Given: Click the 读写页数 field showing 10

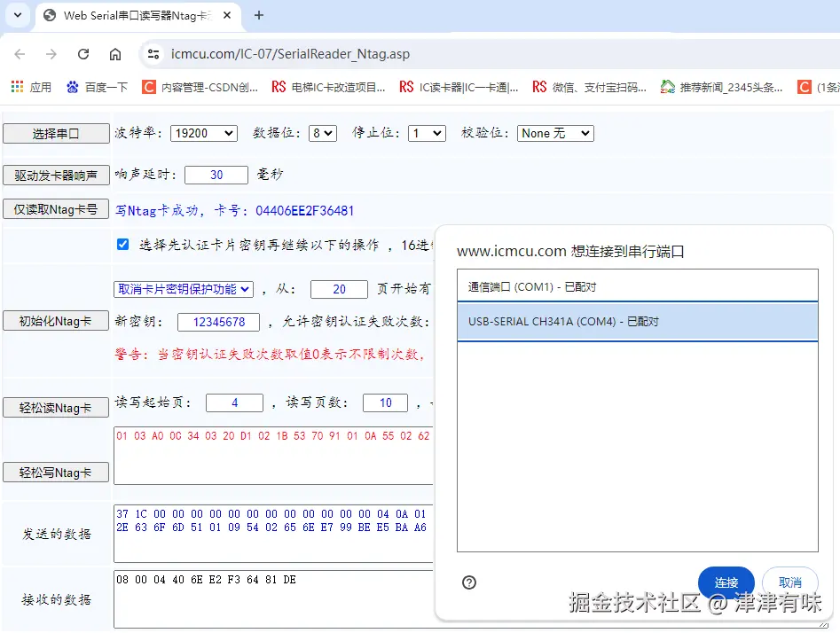Looking at the screenshot, I should pyautogui.click(x=385, y=402).
